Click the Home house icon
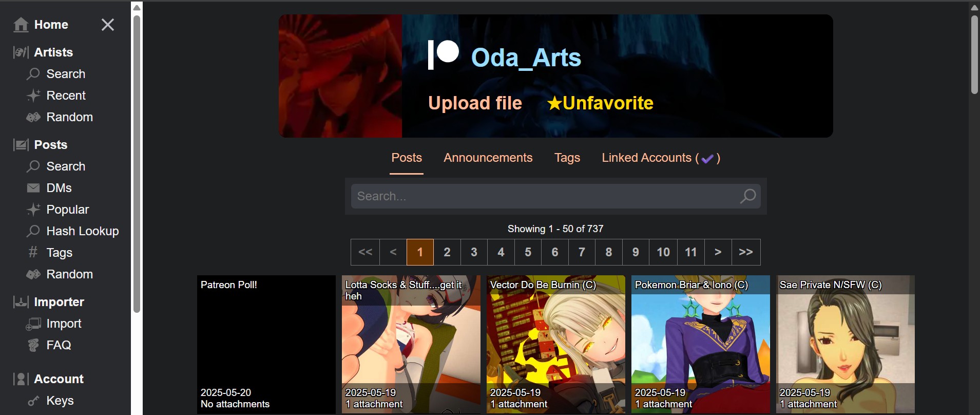The width and height of the screenshot is (980, 415). coord(21,25)
